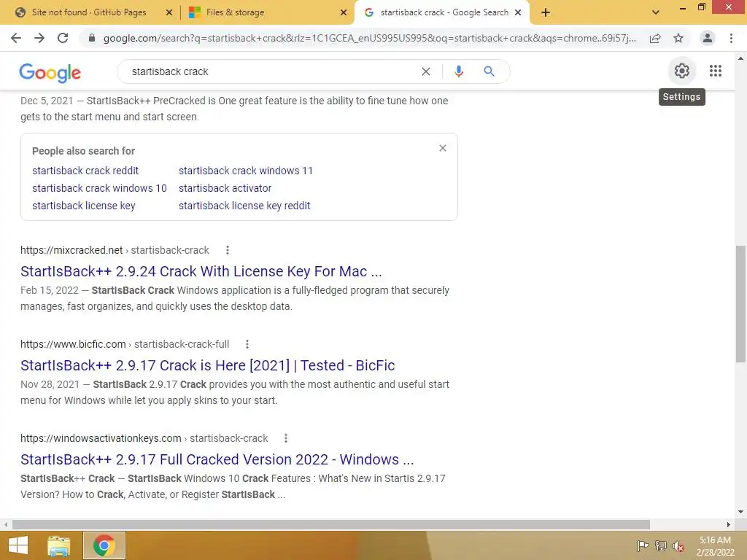Open the network tray icon
747x560 pixels.
pos(661,545)
